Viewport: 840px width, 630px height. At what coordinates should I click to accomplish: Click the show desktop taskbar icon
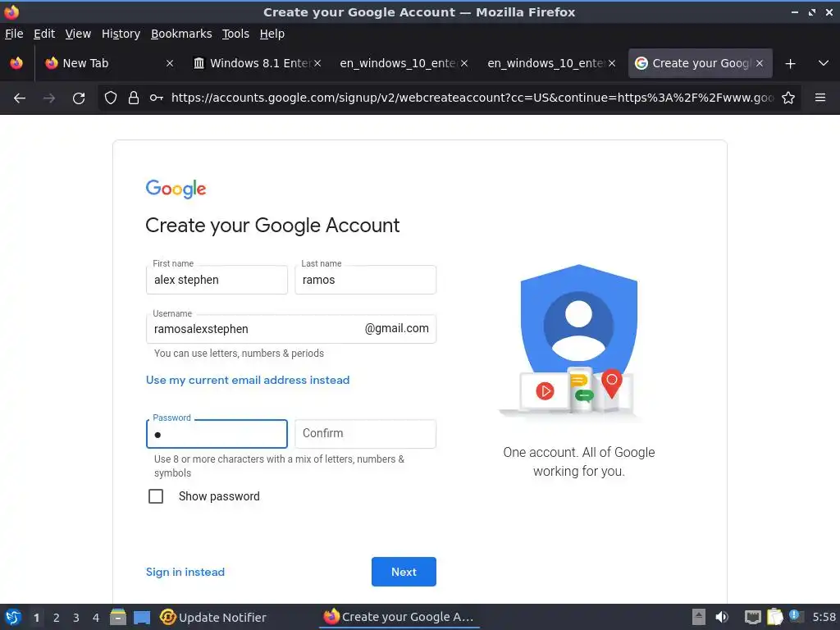click(142, 617)
